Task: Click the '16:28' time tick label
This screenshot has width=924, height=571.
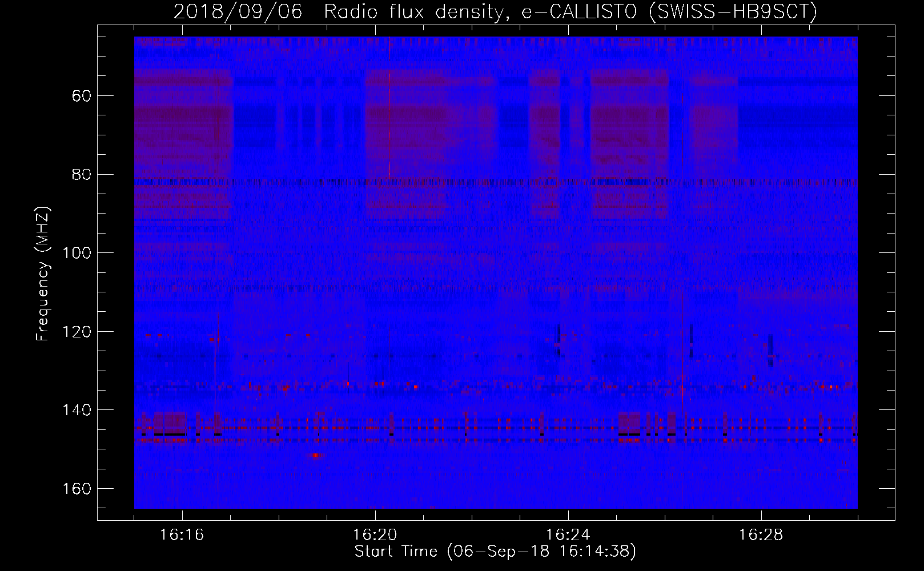Action: [761, 535]
